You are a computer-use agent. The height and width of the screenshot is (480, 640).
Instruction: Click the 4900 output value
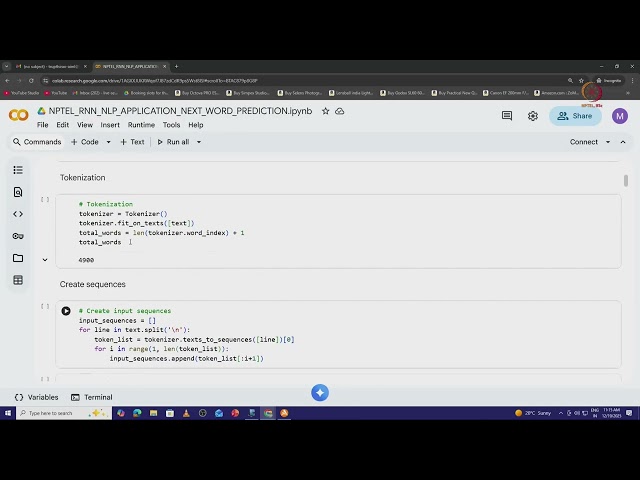86,260
